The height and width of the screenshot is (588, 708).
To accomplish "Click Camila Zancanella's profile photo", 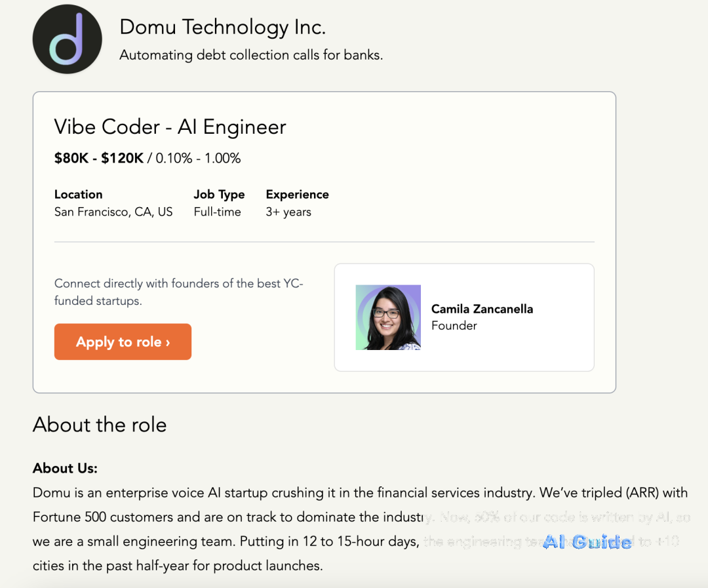I will click(388, 317).
